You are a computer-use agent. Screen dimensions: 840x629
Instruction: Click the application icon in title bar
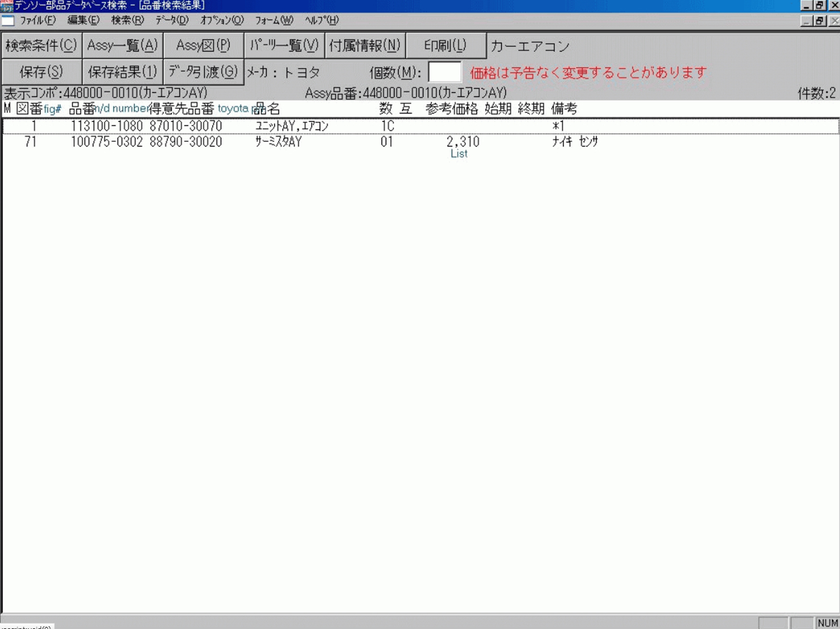(x=7, y=5)
